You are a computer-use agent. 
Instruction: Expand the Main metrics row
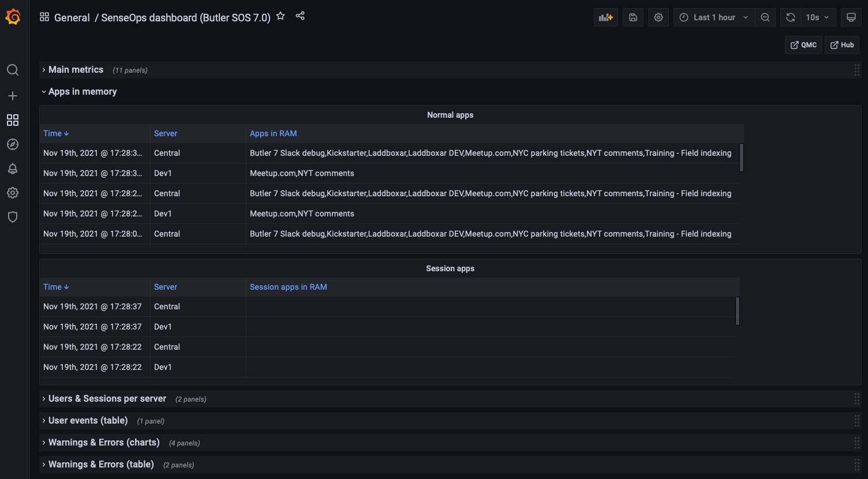click(x=76, y=70)
